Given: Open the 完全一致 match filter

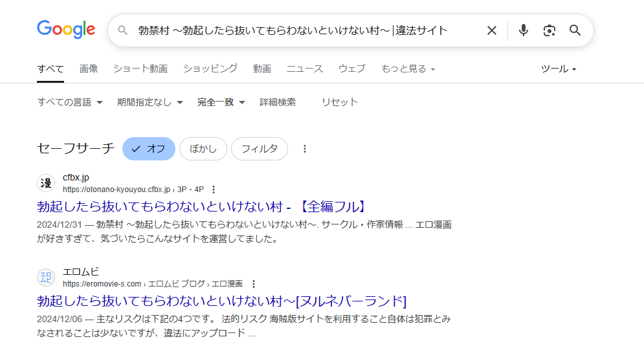Looking at the screenshot, I should click(221, 102).
